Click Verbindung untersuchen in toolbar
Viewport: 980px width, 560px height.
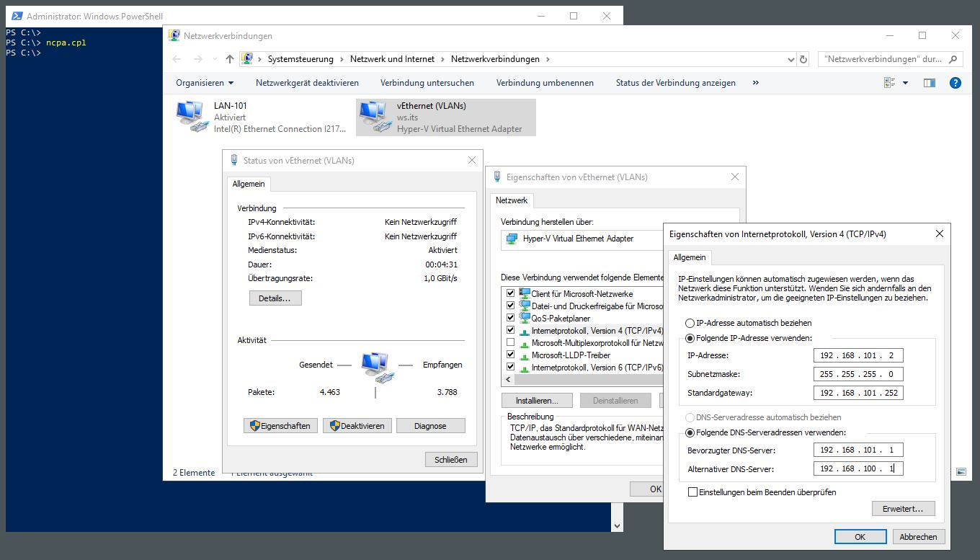click(427, 83)
